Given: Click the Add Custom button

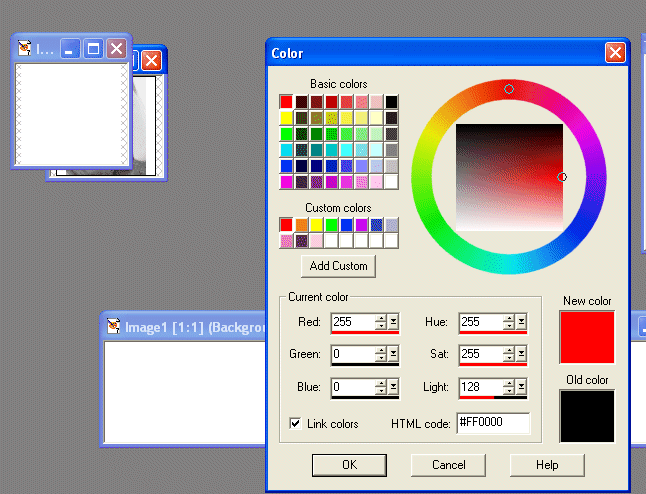Looking at the screenshot, I should tap(338, 265).
